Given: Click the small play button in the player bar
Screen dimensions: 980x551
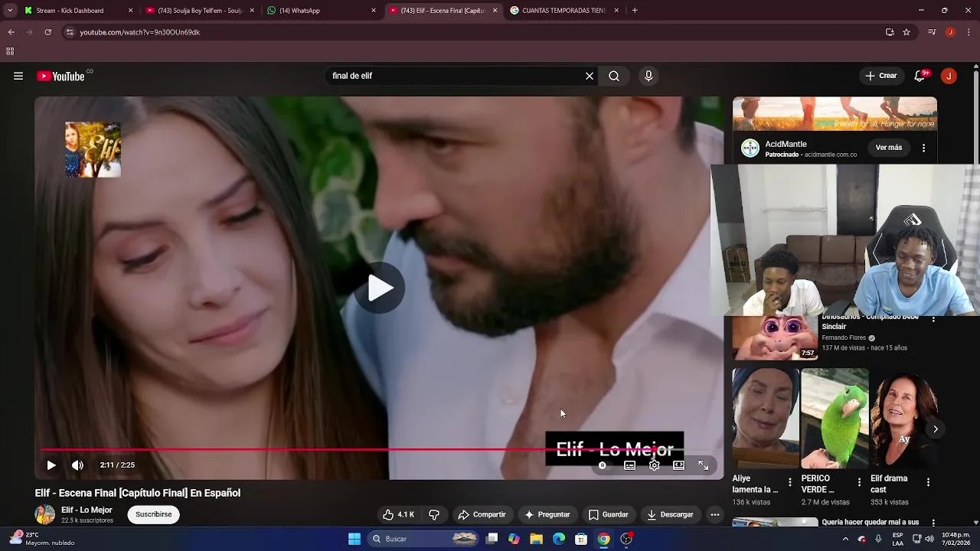Looking at the screenshot, I should pyautogui.click(x=51, y=465).
